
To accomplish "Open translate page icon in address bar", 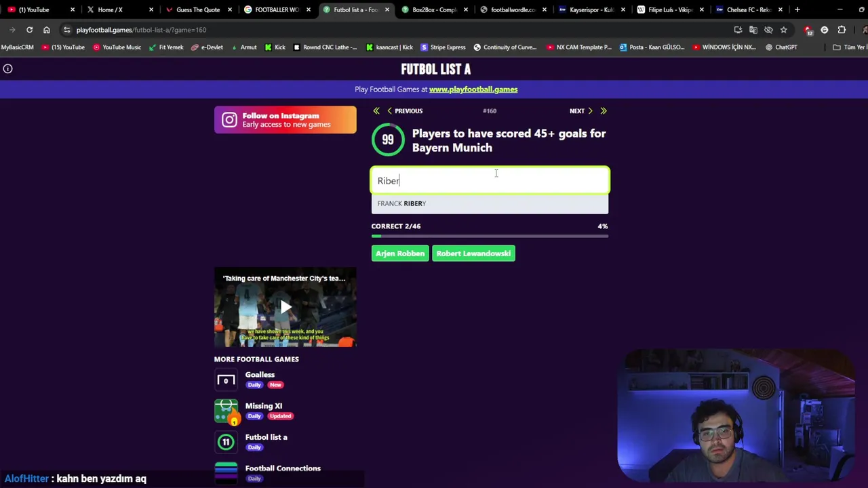I will click(x=753, y=30).
